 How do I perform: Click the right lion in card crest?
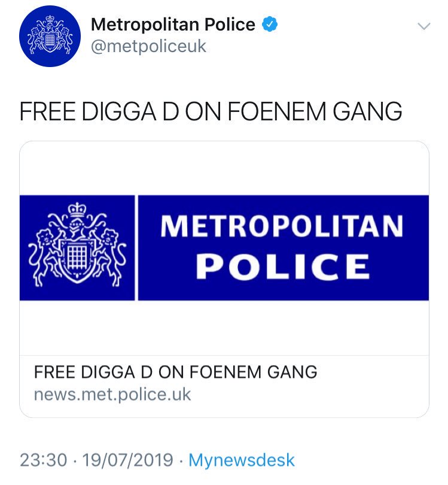[109, 258]
